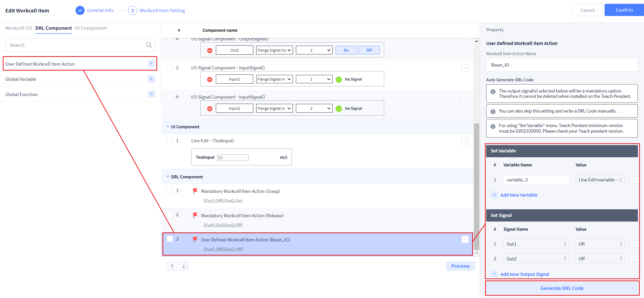Click Add New Output Signal link

coord(525,274)
